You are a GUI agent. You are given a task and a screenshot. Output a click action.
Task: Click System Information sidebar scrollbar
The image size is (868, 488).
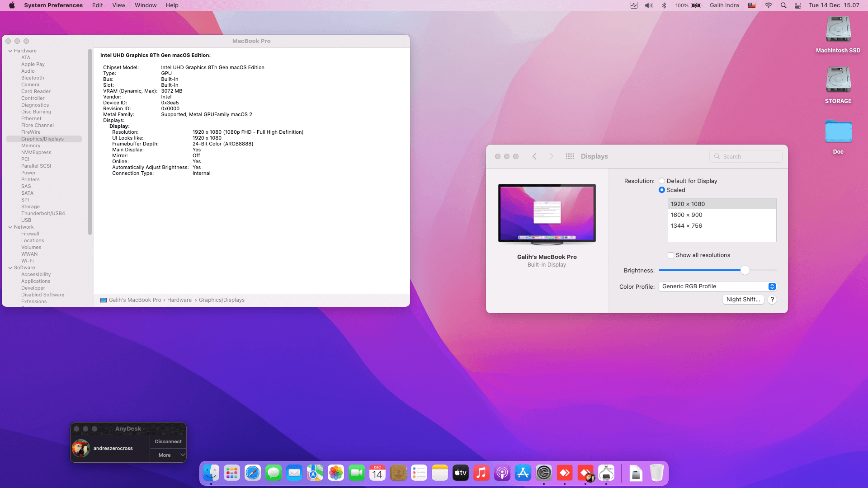90,142
